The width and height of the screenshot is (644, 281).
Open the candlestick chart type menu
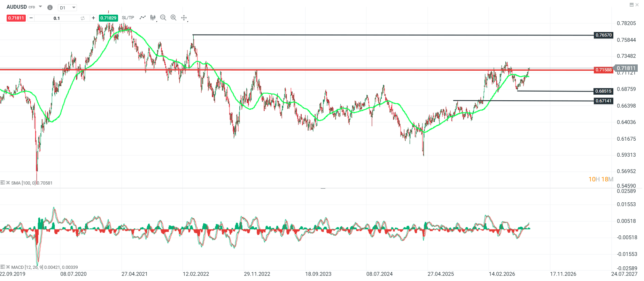coord(153,18)
